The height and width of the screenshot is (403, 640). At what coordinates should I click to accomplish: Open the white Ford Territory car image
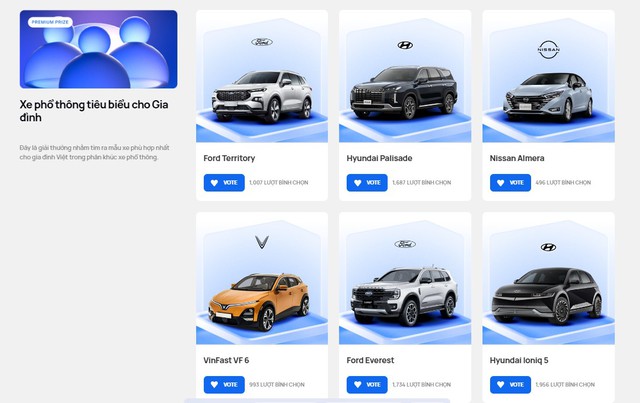(x=262, y=96)
